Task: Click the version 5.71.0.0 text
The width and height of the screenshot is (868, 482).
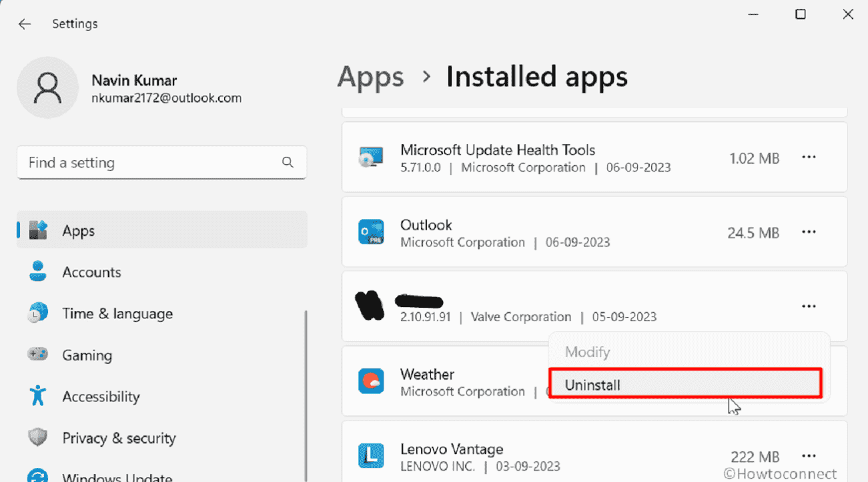Action: pyautogui.click(x=420, y=167)
